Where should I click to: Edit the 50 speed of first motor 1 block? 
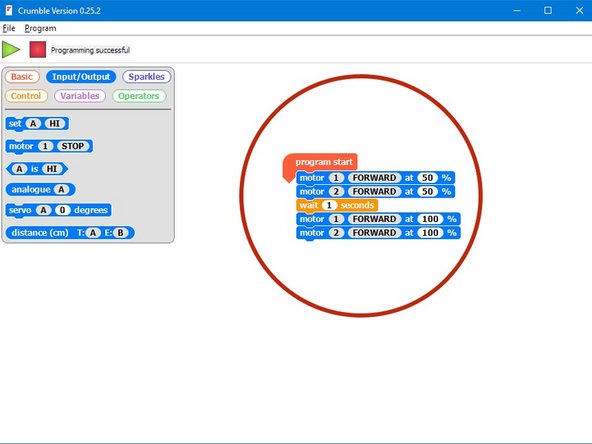pos(427,178)
